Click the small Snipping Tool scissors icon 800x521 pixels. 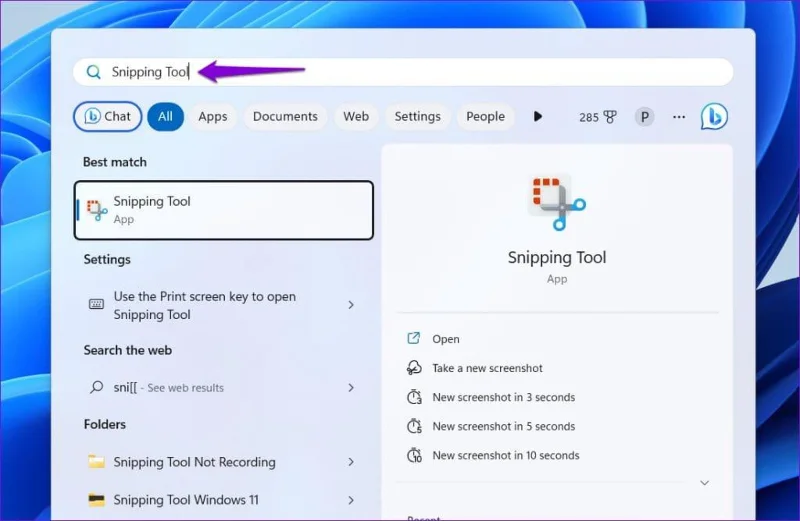96,210
